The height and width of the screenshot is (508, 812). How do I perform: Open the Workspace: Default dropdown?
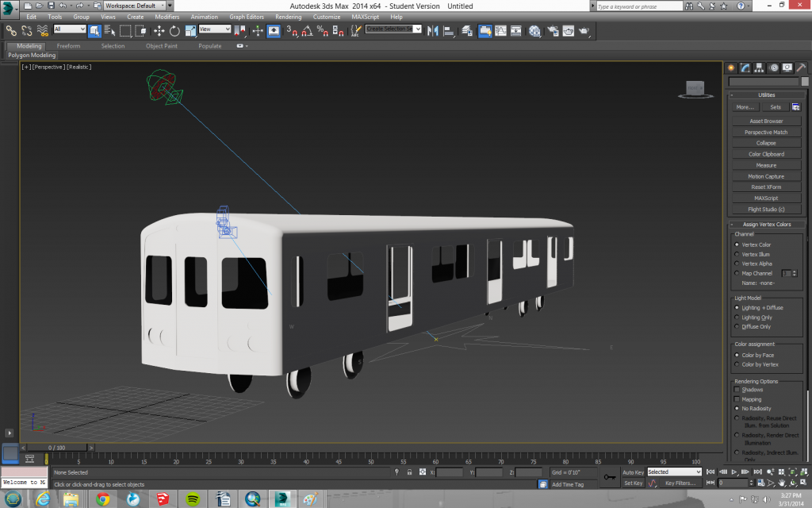(x=135, y=6)
